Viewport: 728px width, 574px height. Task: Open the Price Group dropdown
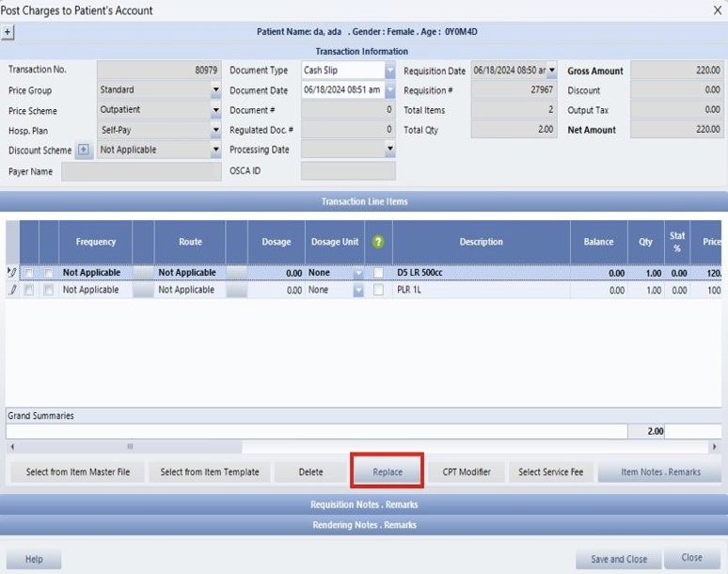[x=215, y=90]
